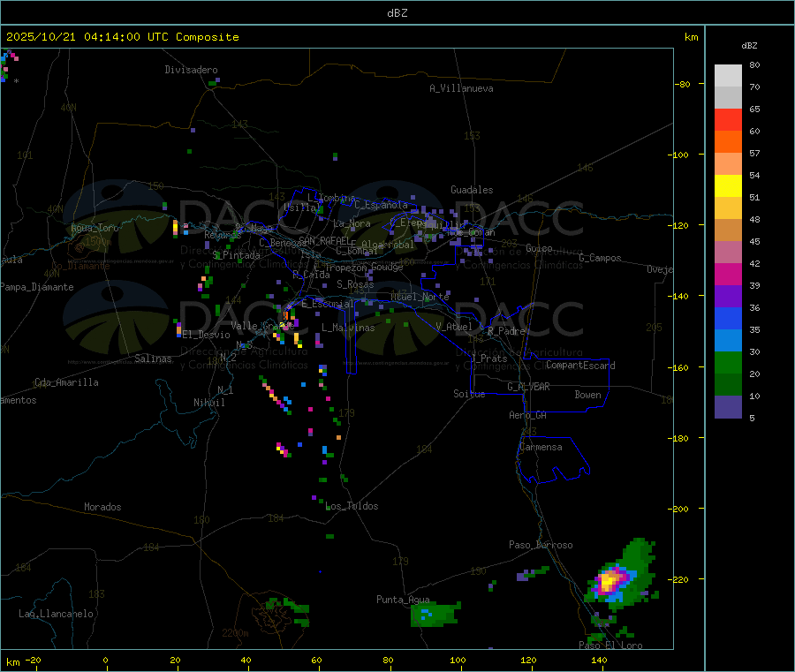Click the amber 51 dBZ legend swatch

point(728,208)
